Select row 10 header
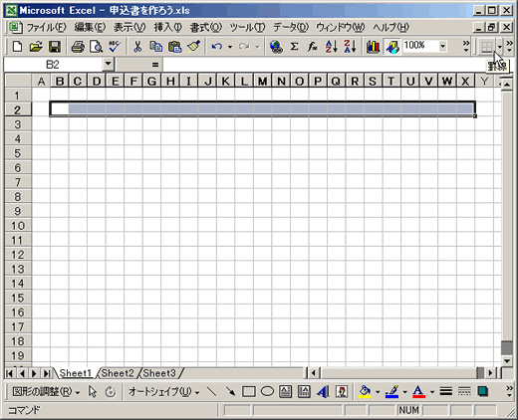 coord(18,226)
